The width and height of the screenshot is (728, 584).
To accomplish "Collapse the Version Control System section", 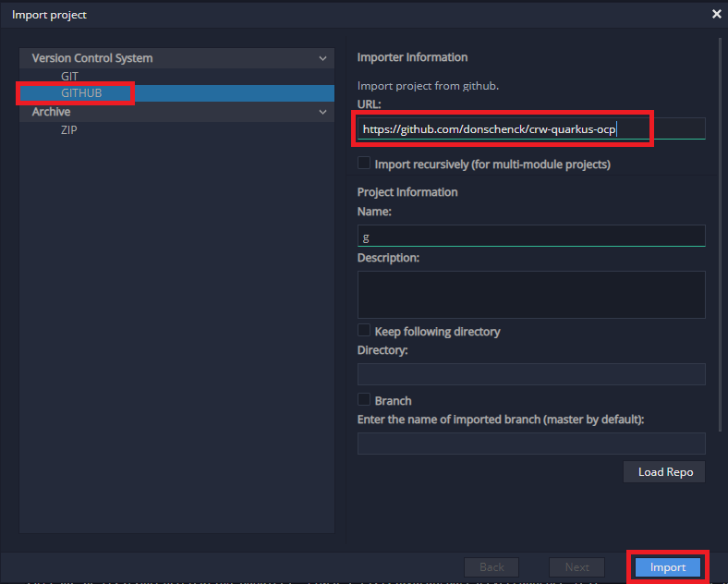I will (x=322, y=58).
